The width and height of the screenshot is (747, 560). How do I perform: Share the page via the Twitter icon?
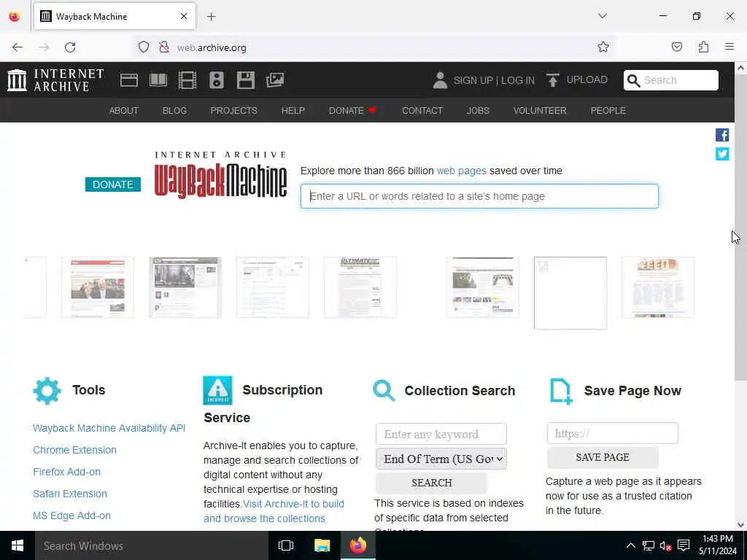[x=722, y=154]
